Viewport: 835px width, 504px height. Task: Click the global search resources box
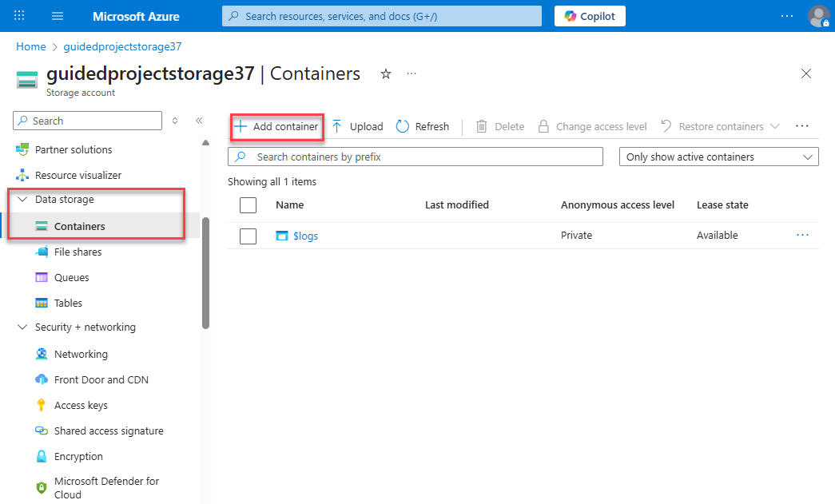[x=382, y=16]
